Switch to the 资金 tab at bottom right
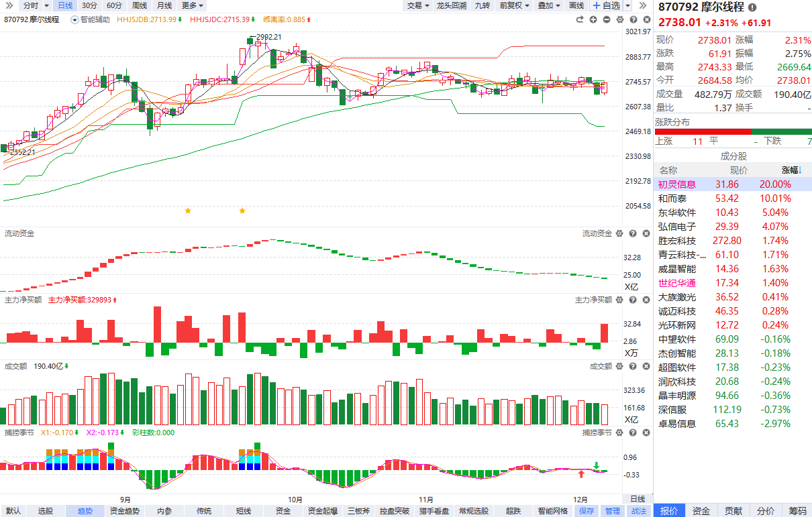The image size is (812, 517). click(701, 511)
